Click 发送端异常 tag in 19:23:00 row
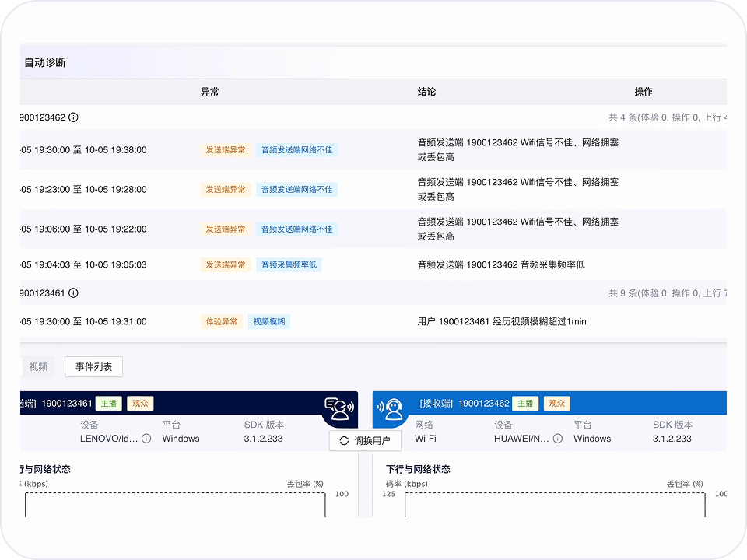747x560 pixels. [x=226, y=190]
